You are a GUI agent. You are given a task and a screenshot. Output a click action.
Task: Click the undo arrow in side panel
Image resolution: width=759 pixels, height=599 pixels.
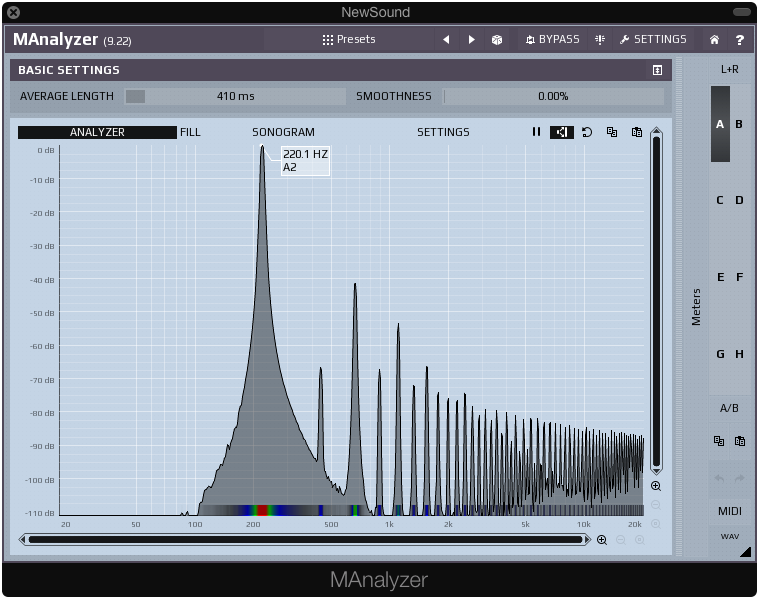tap(719, 478)
